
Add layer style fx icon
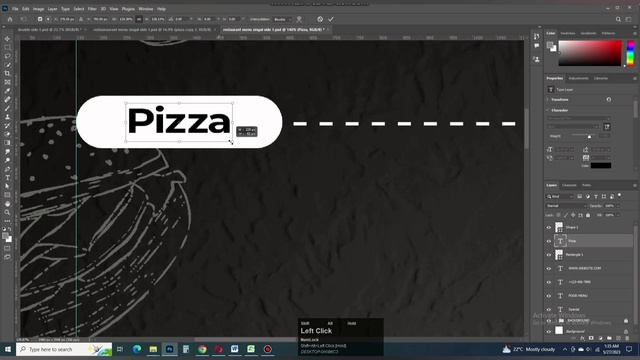[582, 338]
